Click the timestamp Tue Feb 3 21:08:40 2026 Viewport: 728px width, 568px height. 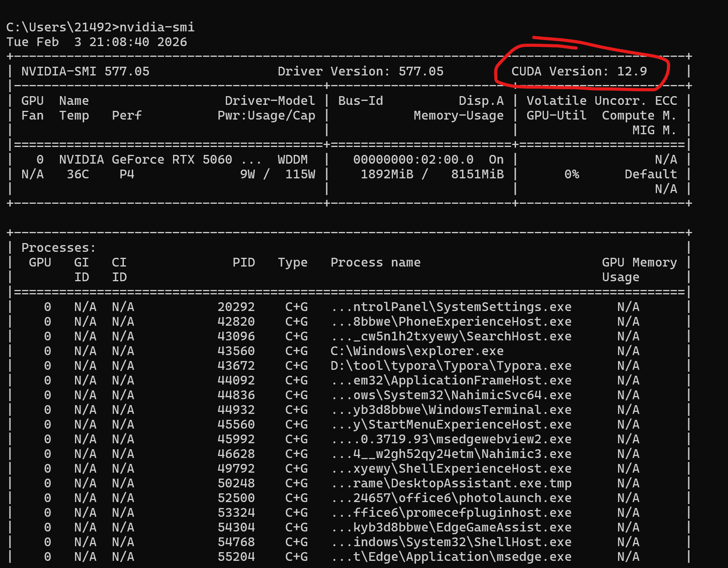96,42
